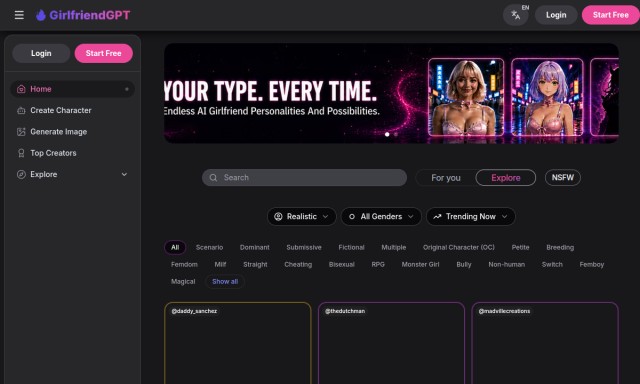The width and height of the screenshot is (640, 384).
Task: Open Home in the sidebar
Action: point(72,89)
